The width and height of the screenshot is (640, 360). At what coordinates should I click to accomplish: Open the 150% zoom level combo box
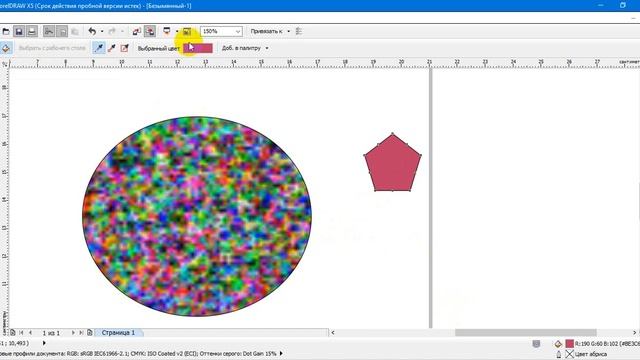click(221, 31)
